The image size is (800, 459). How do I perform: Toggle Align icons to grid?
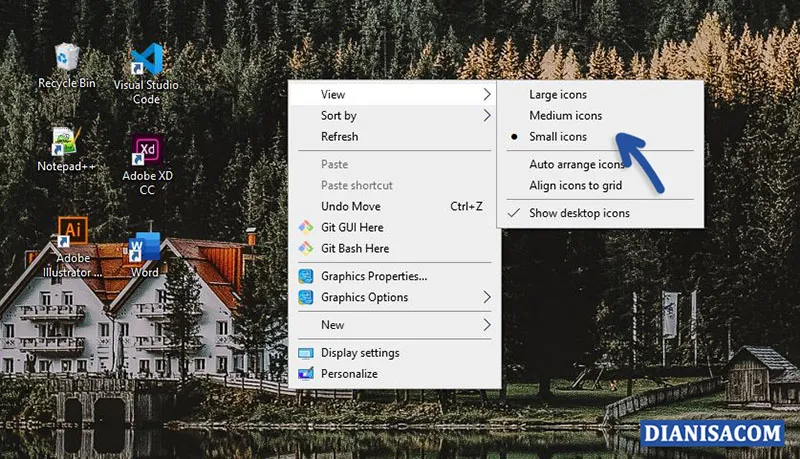[576, 186]
